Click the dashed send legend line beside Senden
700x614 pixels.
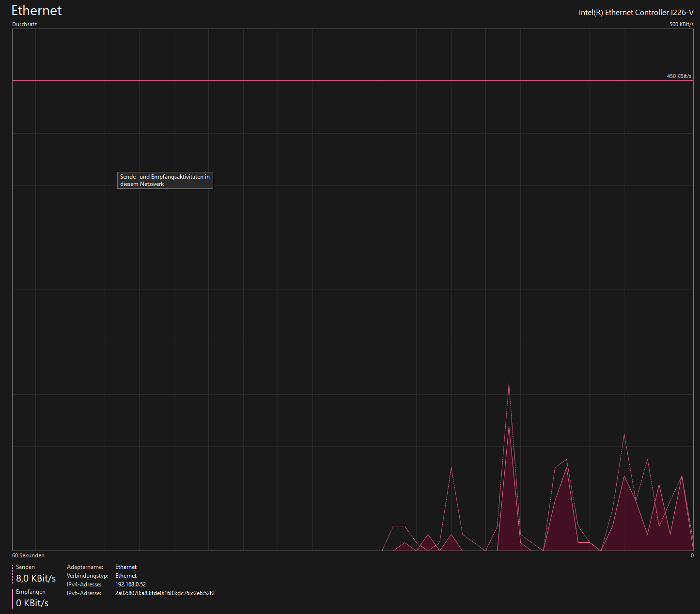13,574
